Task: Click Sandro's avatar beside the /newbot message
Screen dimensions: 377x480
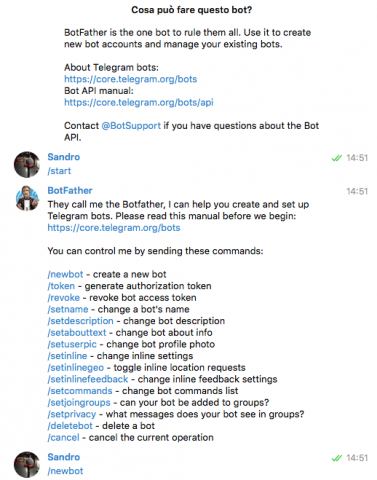Action: click(27, 465)
